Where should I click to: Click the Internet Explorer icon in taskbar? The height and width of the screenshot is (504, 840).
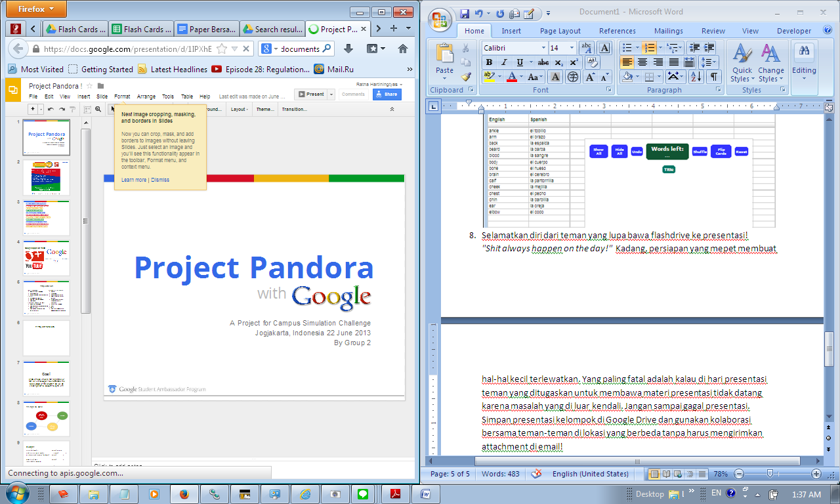[305, 494]
